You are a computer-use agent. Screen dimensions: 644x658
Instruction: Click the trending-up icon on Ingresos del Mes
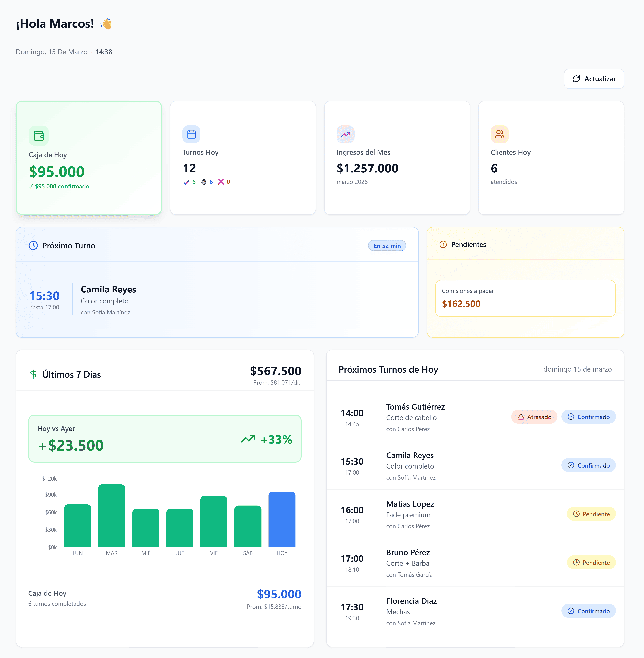[345, 134]
